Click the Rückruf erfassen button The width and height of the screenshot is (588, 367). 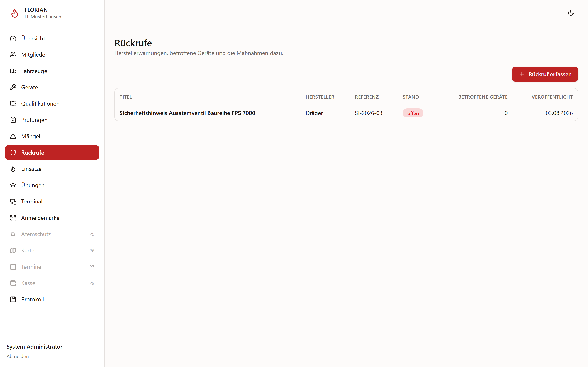click(x=545, y=74)
